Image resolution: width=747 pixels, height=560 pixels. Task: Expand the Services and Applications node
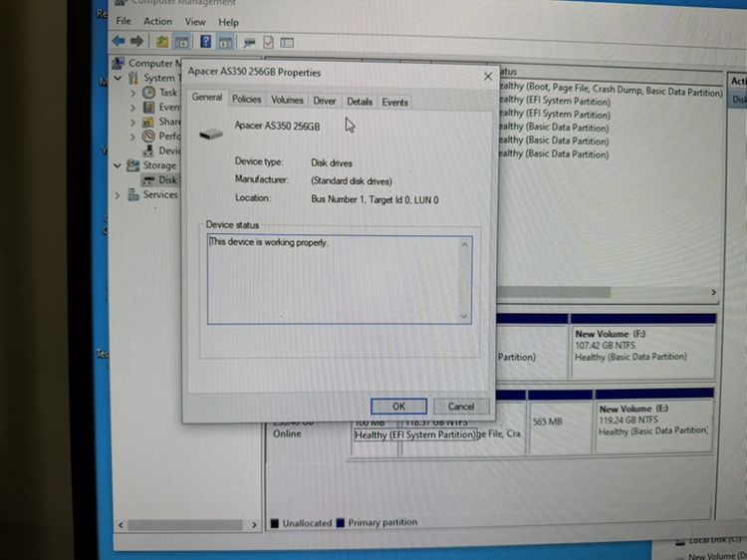click(x=118, y=195)
